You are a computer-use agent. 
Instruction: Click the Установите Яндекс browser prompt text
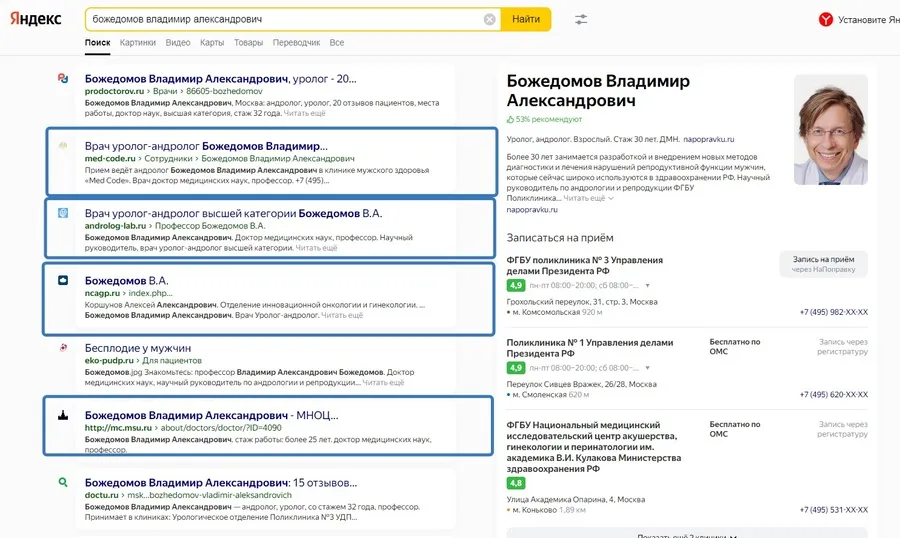coord(868,20)
